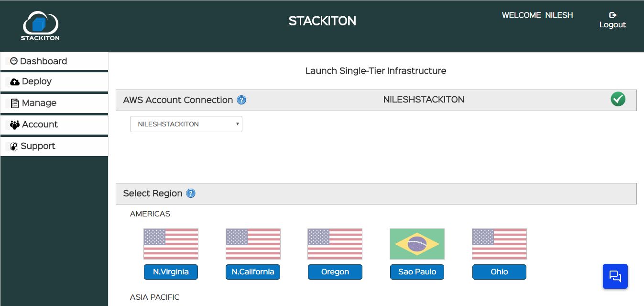Image resolution: width=644 pixels, height=306 pixels.
Task: Click the green connection success checkmark
Action: click(618, 99)
